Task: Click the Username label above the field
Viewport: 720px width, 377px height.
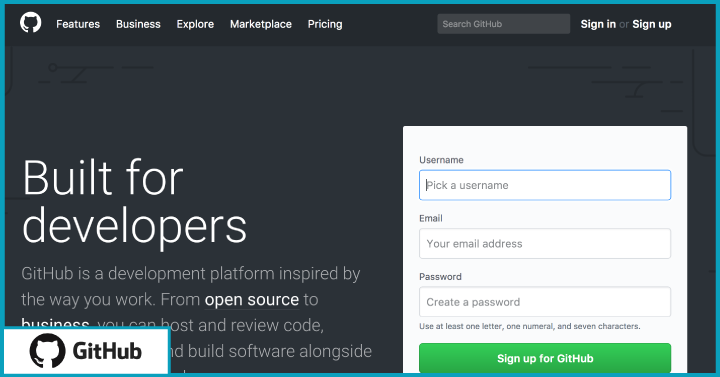Action: tap(441, 160)
